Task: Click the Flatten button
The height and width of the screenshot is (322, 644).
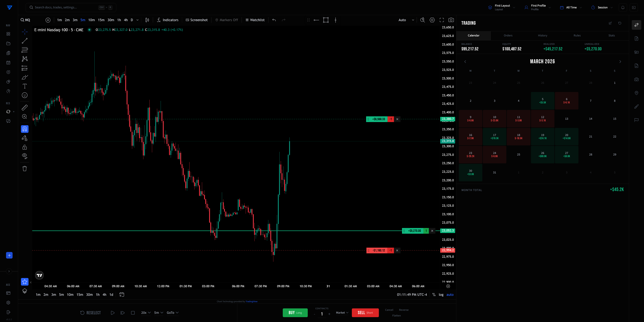Action: pyautogui.click(x=396, y=315)
